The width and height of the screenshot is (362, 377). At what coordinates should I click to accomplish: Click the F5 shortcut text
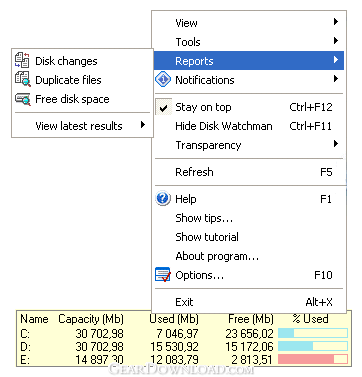[326, 172]
